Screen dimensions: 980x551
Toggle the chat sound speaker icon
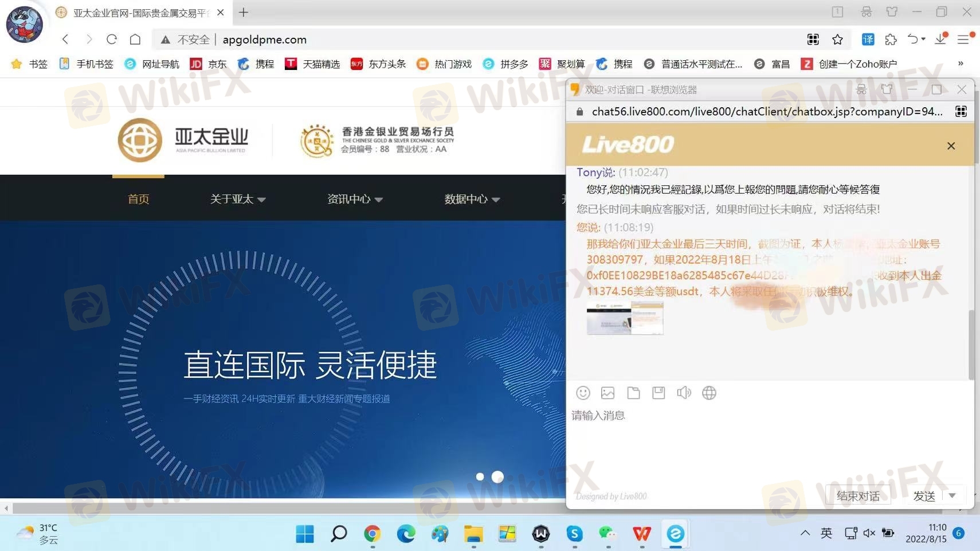click(x=684, y=393)
